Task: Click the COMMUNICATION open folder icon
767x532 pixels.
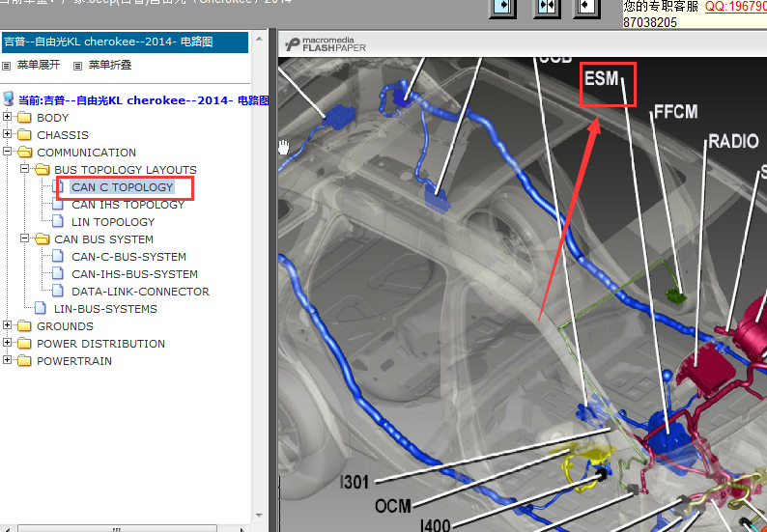Action: pos(24,153)
